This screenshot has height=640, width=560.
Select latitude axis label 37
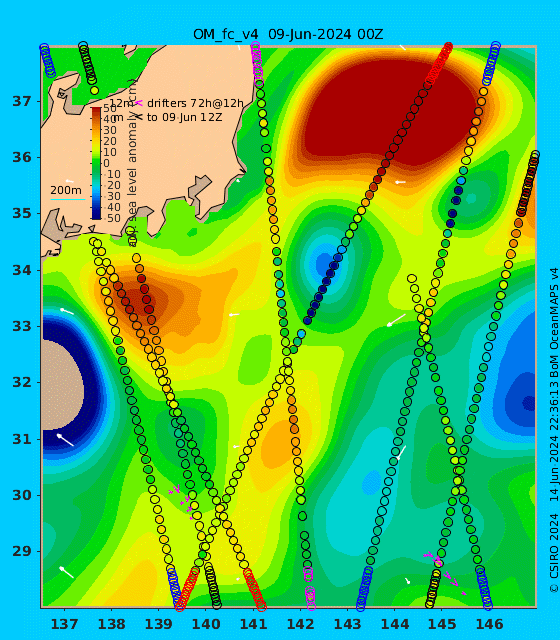click(22, 101)
